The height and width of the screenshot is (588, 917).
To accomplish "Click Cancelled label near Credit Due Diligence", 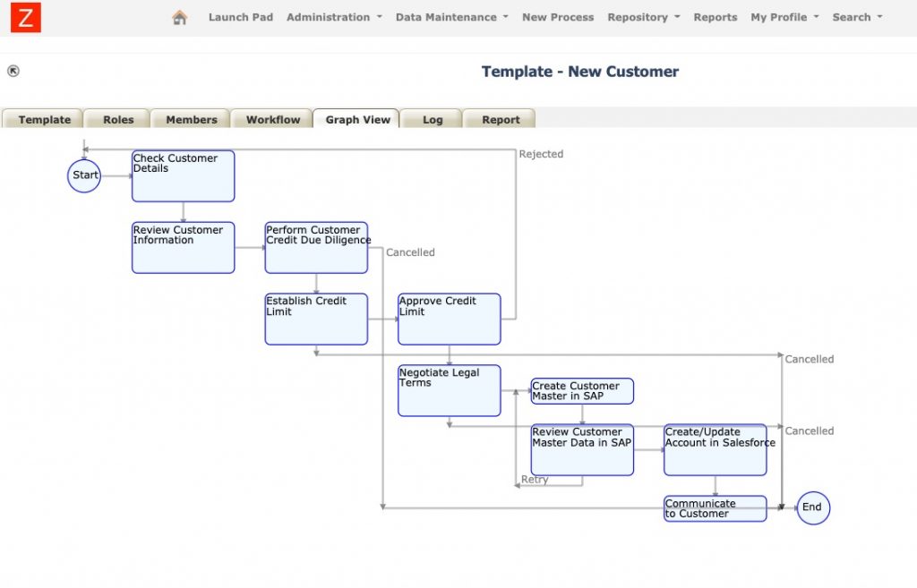I will pos(410,252).
